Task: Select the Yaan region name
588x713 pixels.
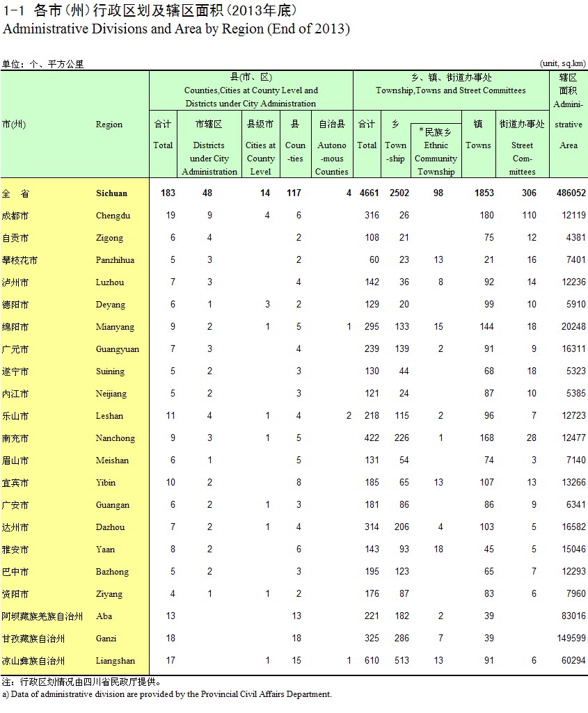Action: pos(105,550)
